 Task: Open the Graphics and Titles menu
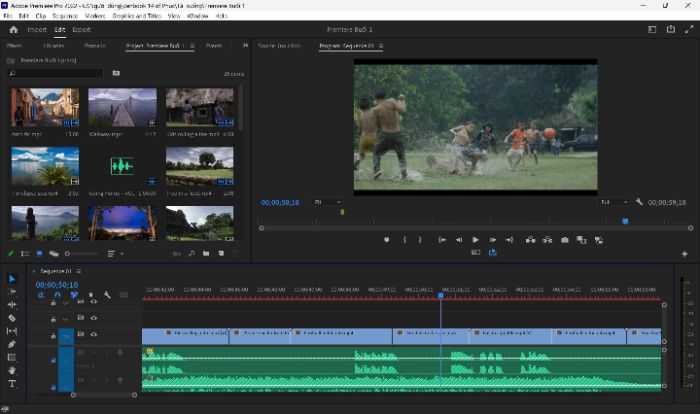tap(137, 16)
